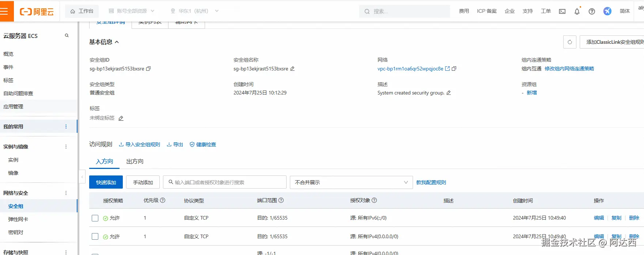Open the hamburger navigation menu
Screen dimensions: 644x255
tap(4, 11)
